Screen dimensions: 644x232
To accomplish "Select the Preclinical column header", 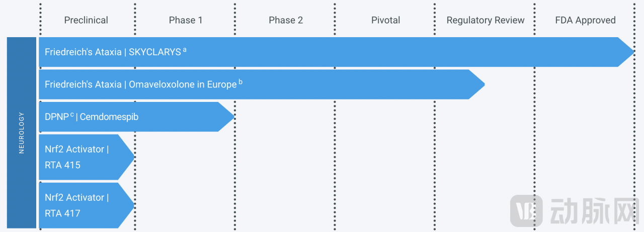I will coord(86,20).
